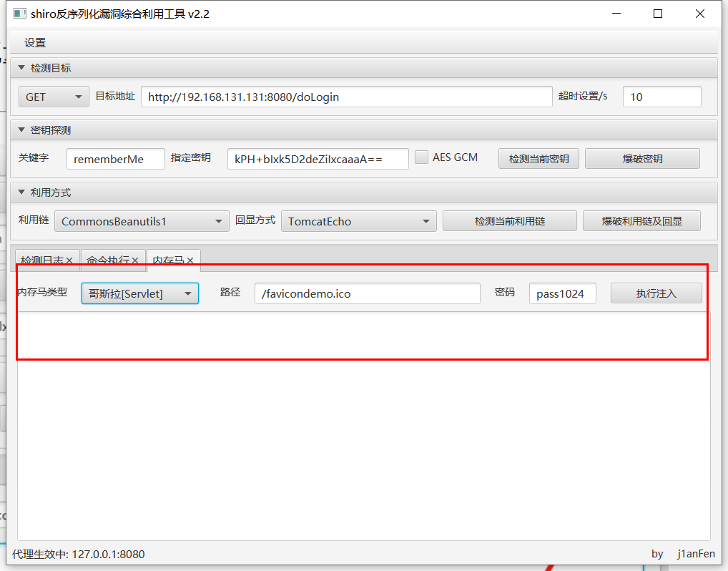This screenshot has width=728, height=571.
Task: Open the 哥斯拉[Servlet] 内存马类型 dropdown
Action: [x=139, y=293]
